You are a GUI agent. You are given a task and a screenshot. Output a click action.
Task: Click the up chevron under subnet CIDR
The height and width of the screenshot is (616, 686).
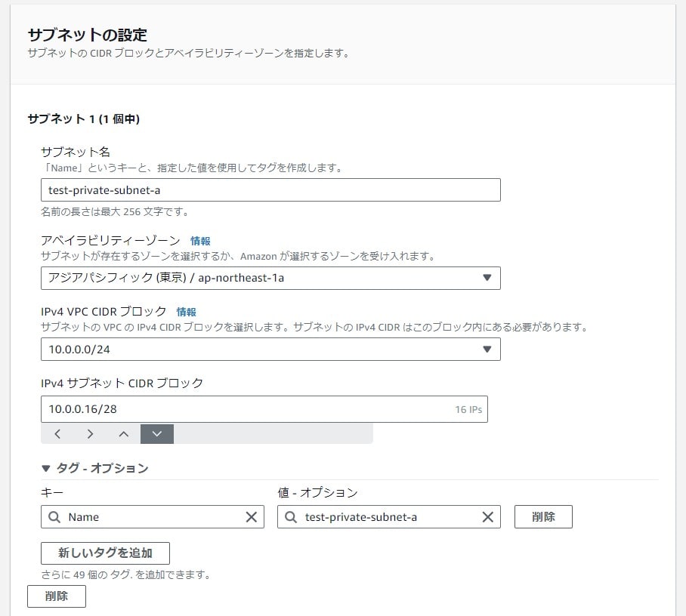tap(124, 434)
